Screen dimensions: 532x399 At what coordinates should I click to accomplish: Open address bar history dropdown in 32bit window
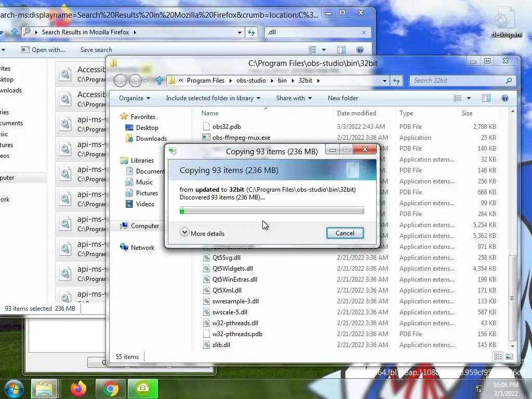[x=384, y=81]
